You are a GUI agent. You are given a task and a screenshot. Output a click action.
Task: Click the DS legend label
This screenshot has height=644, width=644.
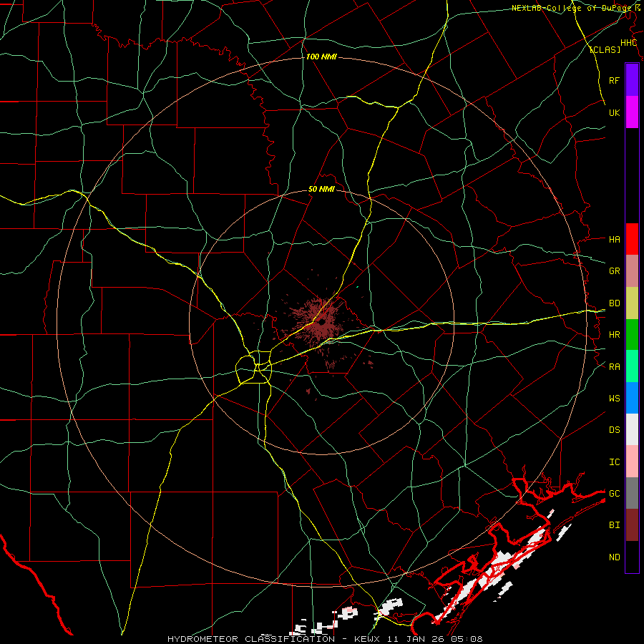[x=614, y=429]
